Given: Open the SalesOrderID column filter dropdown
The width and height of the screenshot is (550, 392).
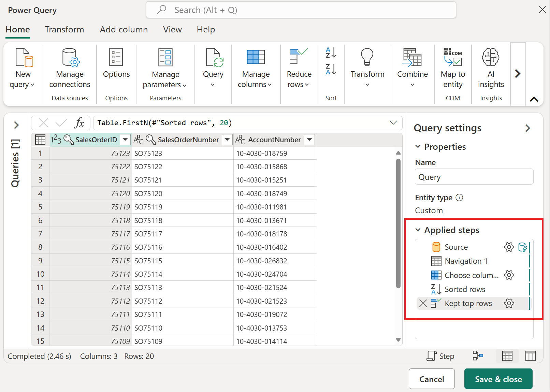Looking at the screenshot, I should pos(125,139).
